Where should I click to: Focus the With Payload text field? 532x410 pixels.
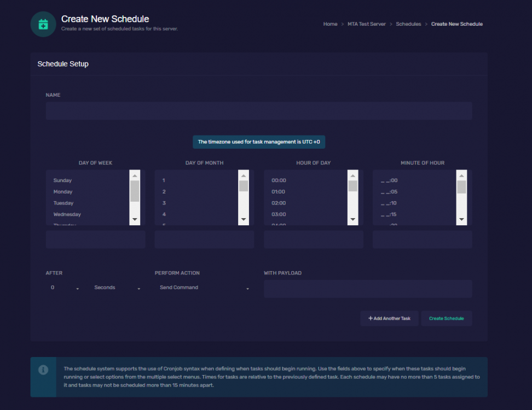pyautogui.click(x=367, y=289)
